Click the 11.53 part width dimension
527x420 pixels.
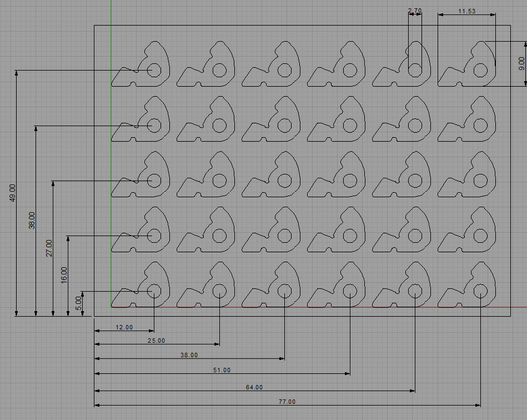pyautogui.click(x=466, y=11)
